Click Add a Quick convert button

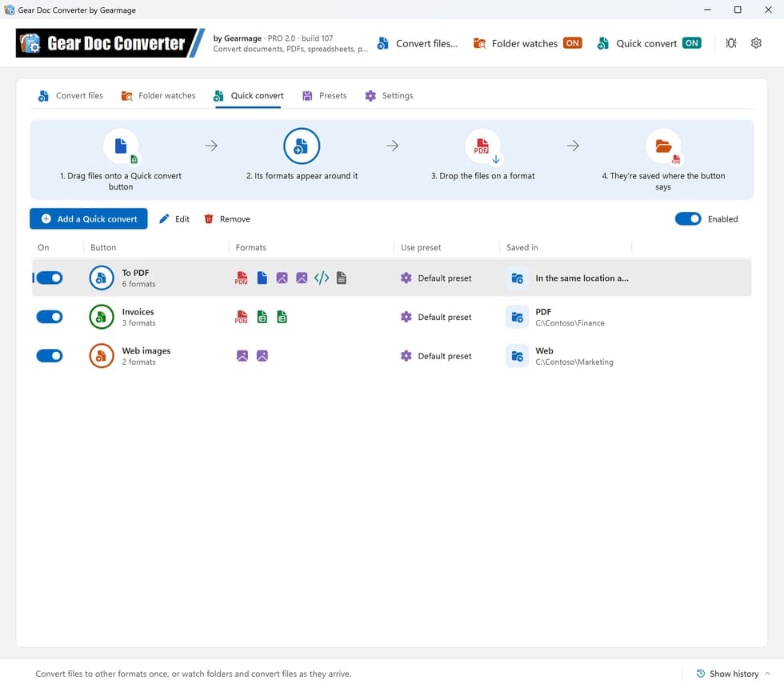[x=89, y=219]
